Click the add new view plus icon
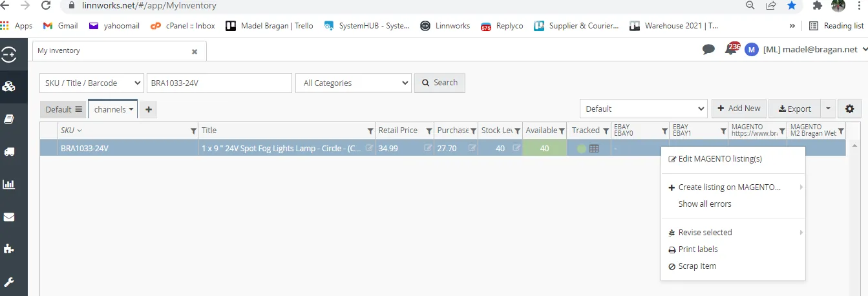This screenshot has width=868, height=296. 149,109
